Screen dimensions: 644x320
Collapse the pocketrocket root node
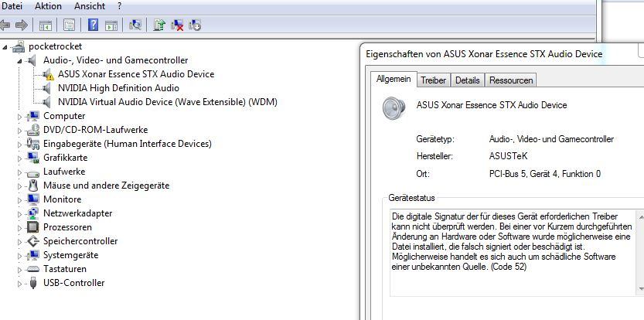click(x=5, y=47)
